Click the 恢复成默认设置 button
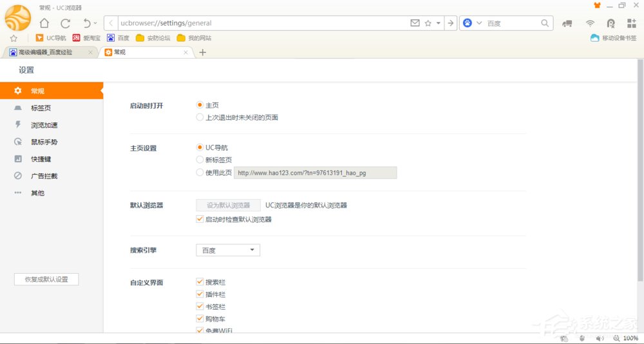644x344 pixels. click(46, 280)
